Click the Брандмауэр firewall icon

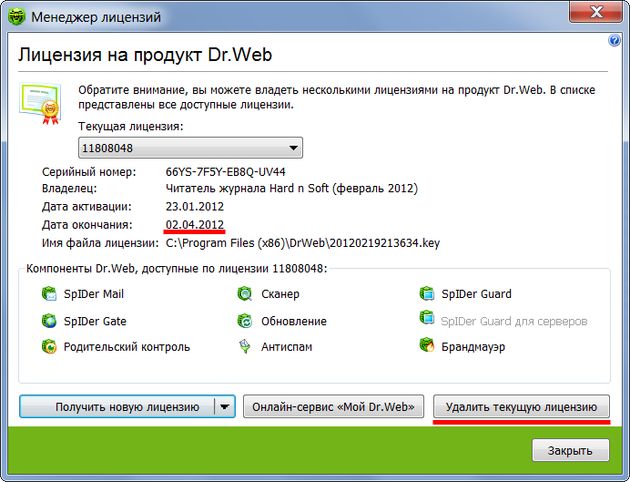(427, 345)
